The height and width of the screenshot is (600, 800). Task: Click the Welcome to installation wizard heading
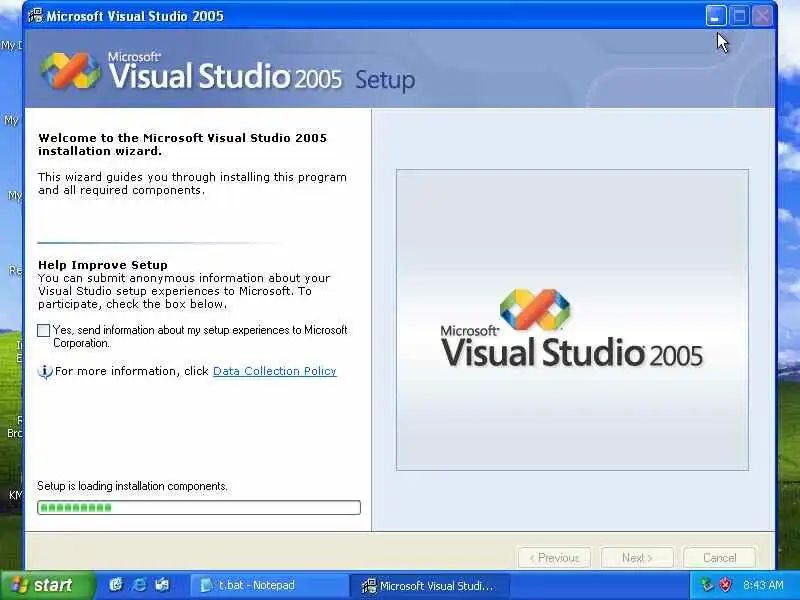point(182,144)
